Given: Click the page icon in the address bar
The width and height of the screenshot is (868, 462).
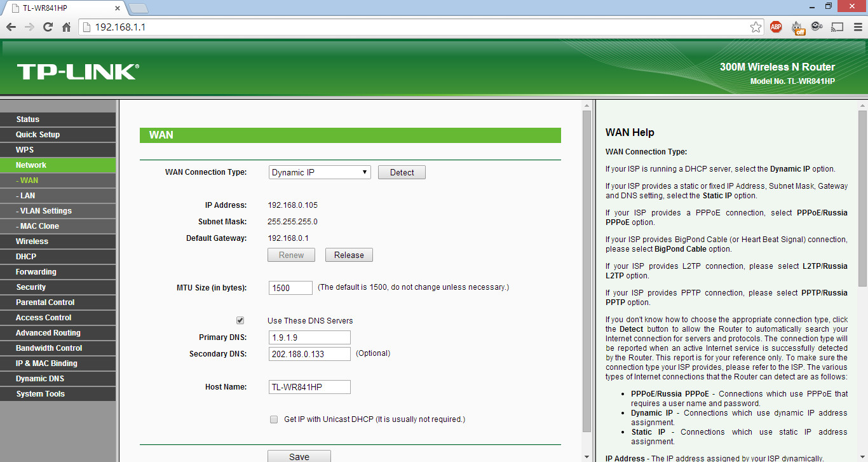Looking at the screenshot, I should (87, 27).
